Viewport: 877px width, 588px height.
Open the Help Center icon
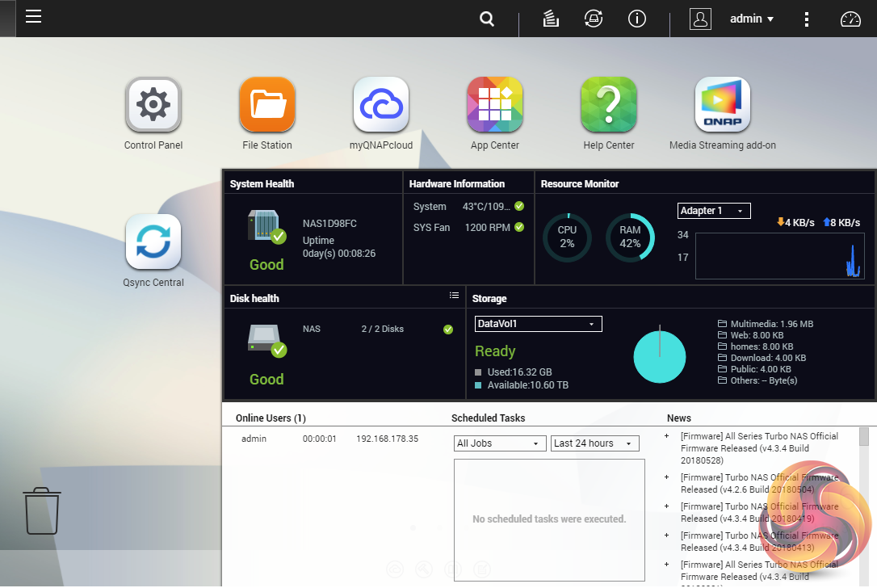click(609, 105)
